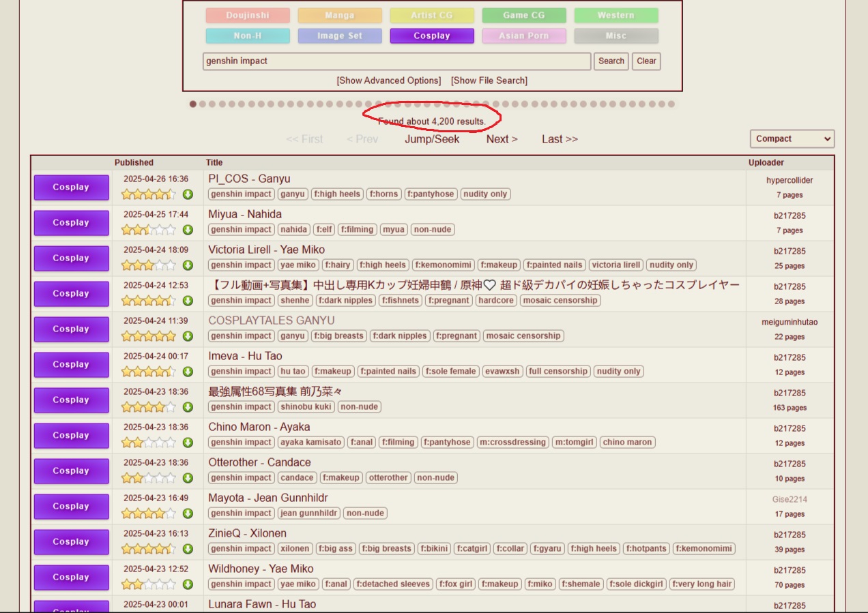This screenshot has height=613, width=868.
Task: Click the myua tag
Action: coord(394,230)
